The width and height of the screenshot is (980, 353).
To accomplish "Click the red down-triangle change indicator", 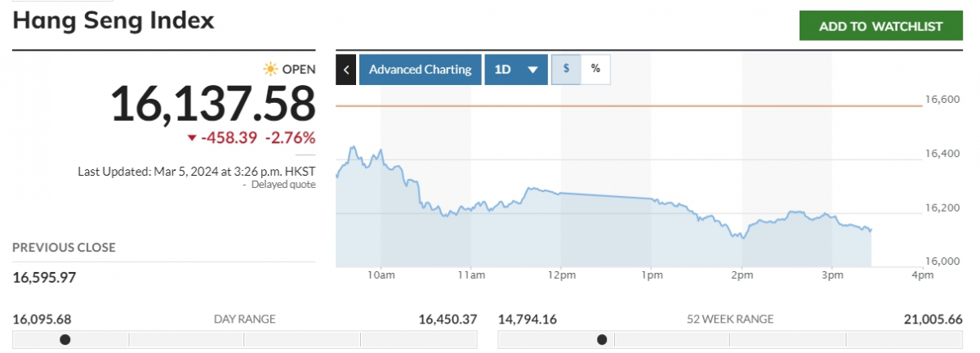I will [191, 137].
